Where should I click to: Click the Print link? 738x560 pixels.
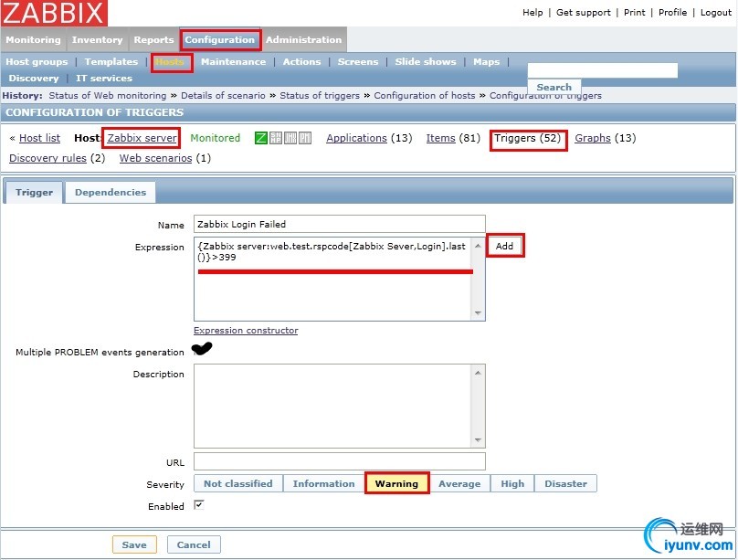pyautogui.click(x=635, y=13)
